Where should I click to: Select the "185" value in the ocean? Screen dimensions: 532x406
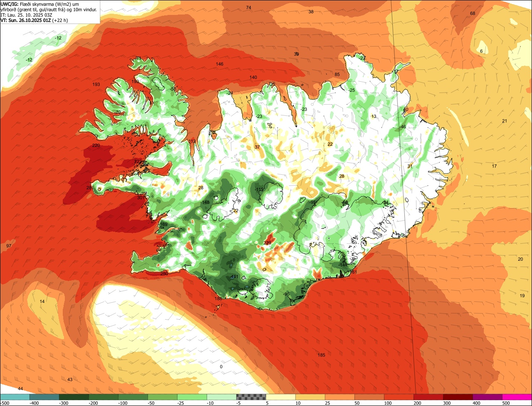(x=321, y=355)
